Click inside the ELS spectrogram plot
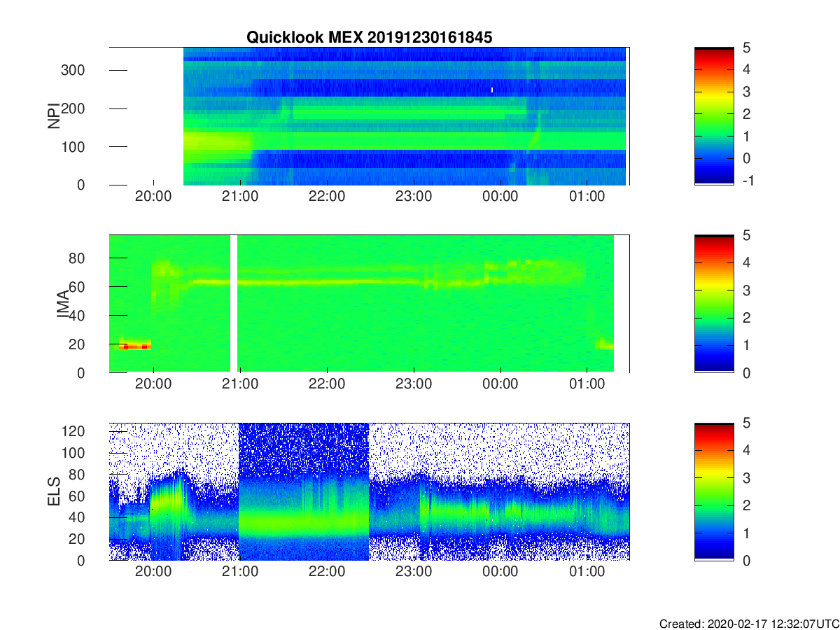The height and width of the screenshot is (630, 840). (369, 491)
